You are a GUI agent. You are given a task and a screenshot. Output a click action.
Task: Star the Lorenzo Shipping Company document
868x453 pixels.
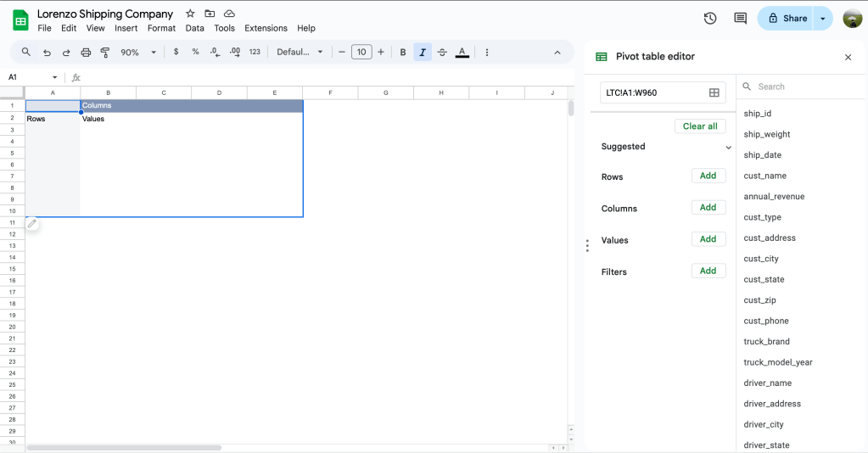[190, 14]
